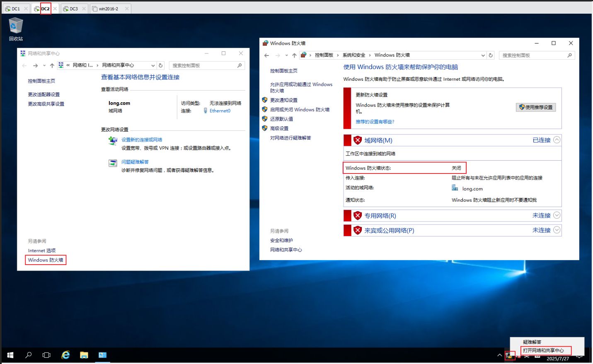The image size is (593, 364).
Task: Click forward arrow in Network and Sharing Center
Action: point(35,65)
